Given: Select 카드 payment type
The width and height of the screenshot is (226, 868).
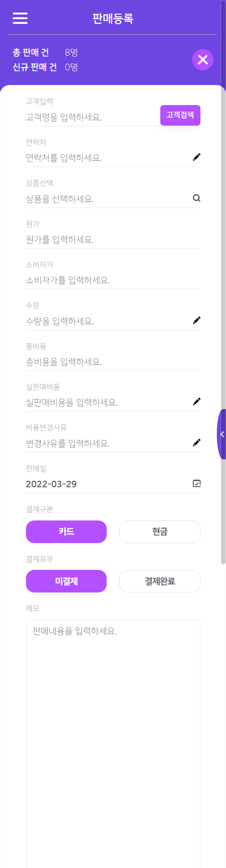Looking at the screenshot, I should 66,532.
